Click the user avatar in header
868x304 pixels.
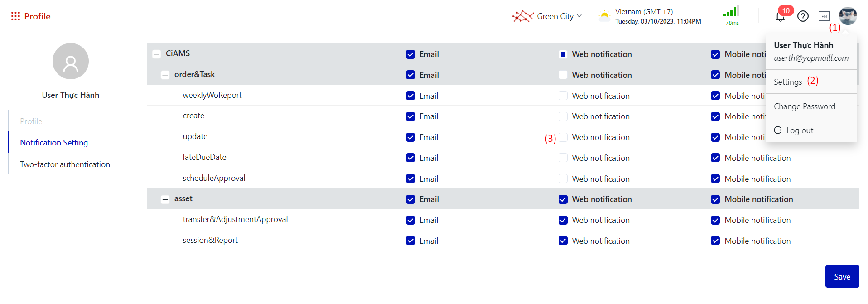[847, 16]
